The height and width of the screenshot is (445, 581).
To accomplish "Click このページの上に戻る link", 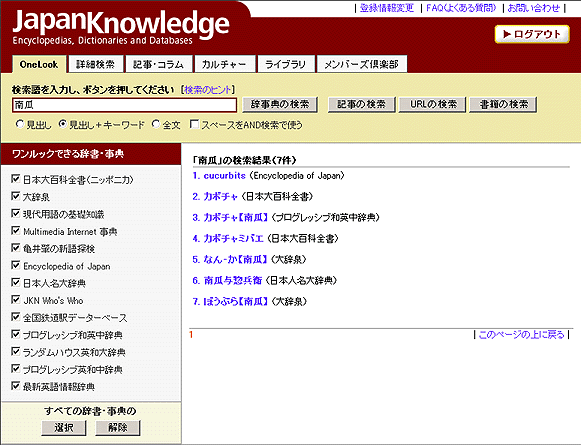I will (x=521, y=335).
